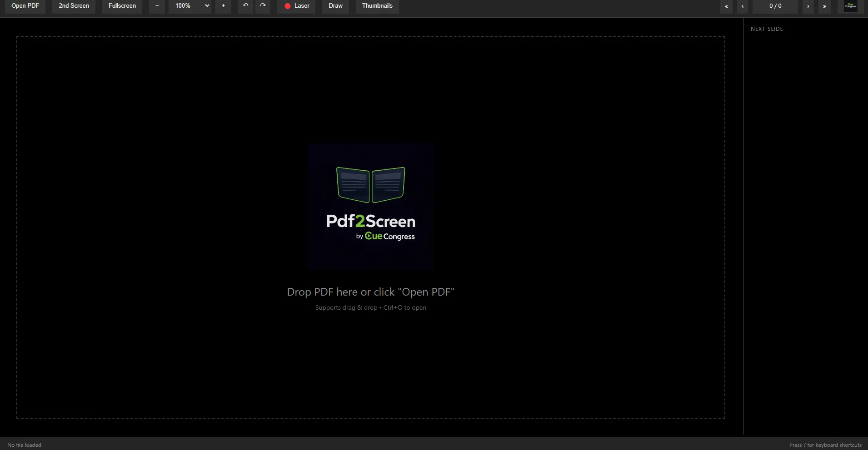Click the Open PDF button
The image size is (868, 450).
tap(25, 6)
